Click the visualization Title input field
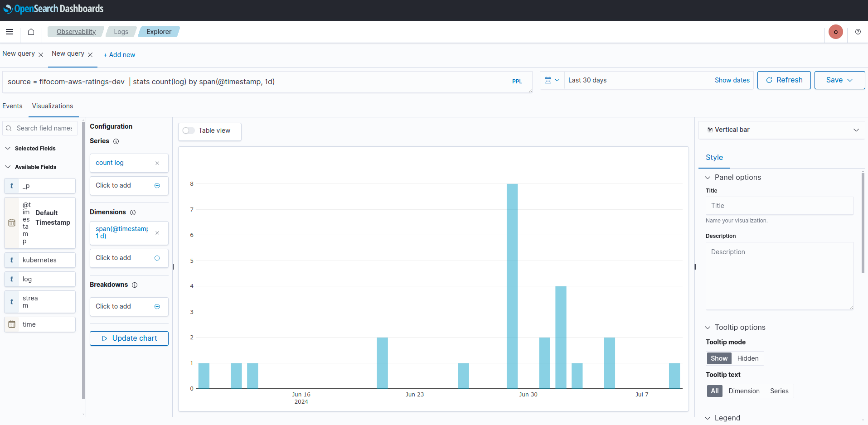 (x=779, y=206)
